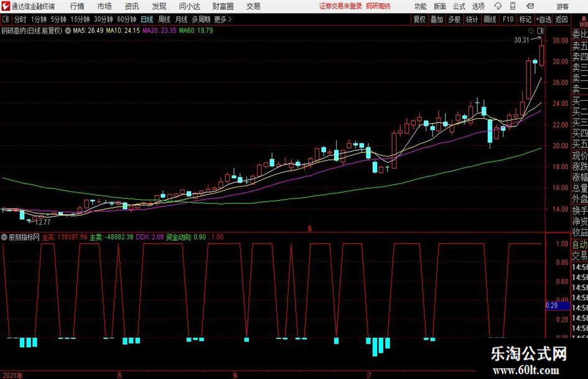This screenshot has width=588, height=379.
Task: Switch to the 1分钟 period tab
Action: click(x=39, y=19)
